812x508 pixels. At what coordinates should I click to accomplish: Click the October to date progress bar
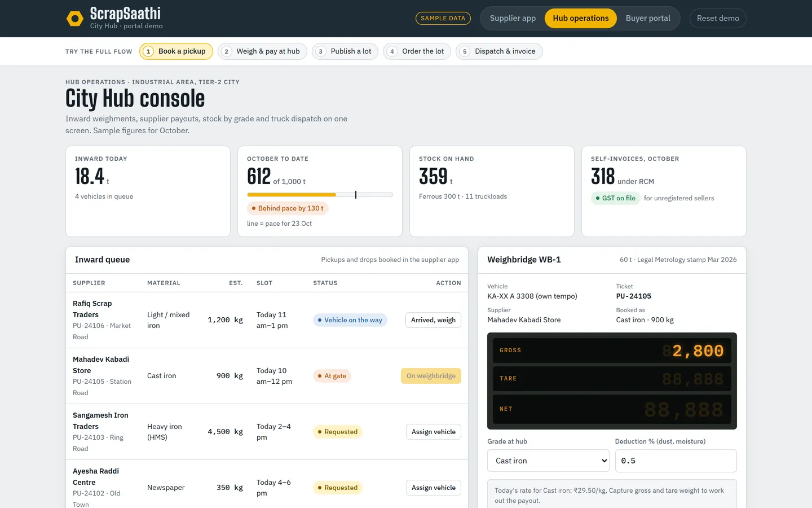point(320,195)
